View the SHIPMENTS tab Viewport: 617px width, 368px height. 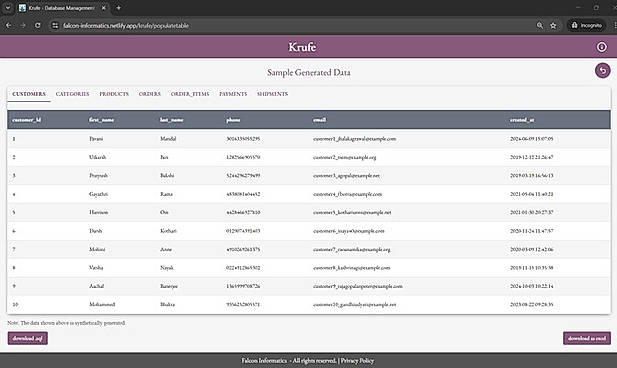(x=272, y=94)
